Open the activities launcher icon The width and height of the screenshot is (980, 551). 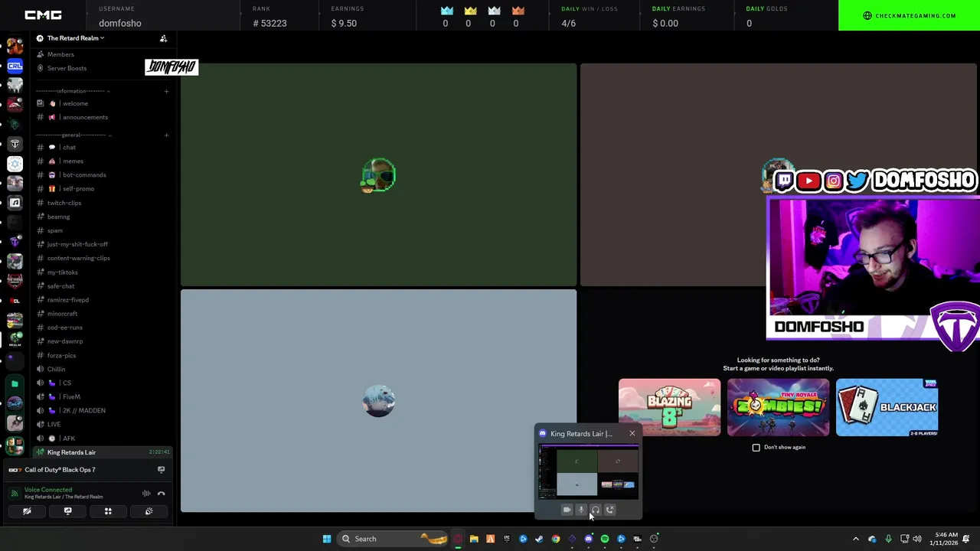(108, 511)
